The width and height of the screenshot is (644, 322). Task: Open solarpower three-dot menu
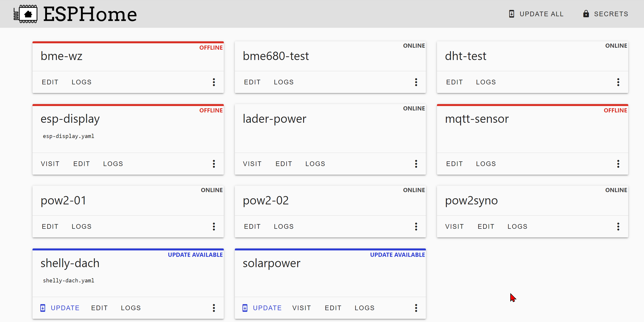[x=416, y=308]
